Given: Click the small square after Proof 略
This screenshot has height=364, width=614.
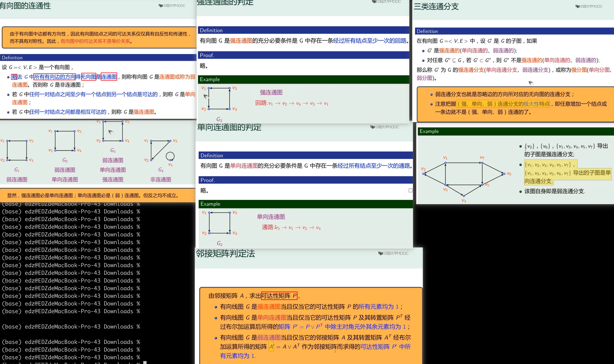Looking at the screenshot, I should pyautogui.click(x=410, y=190).
